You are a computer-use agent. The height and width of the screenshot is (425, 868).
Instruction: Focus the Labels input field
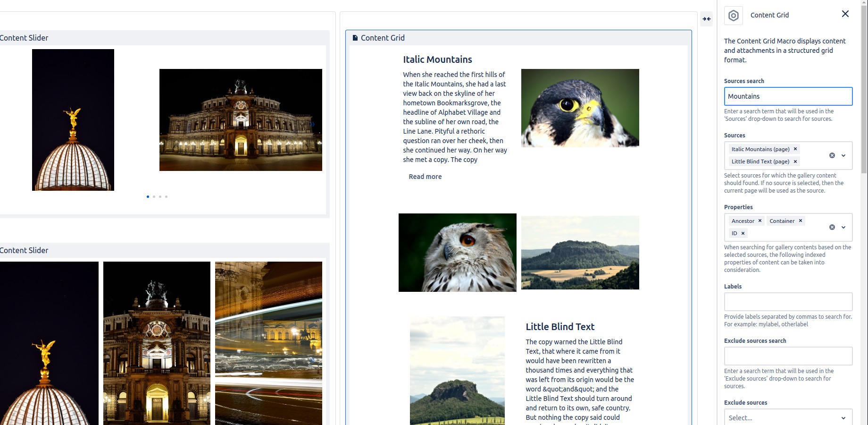(x=788, y=302)
